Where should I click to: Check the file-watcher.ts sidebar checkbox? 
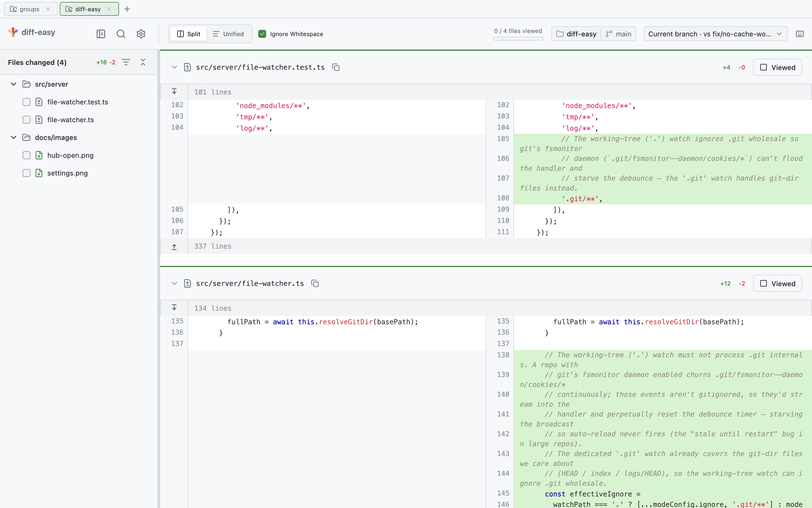[27, 120]
